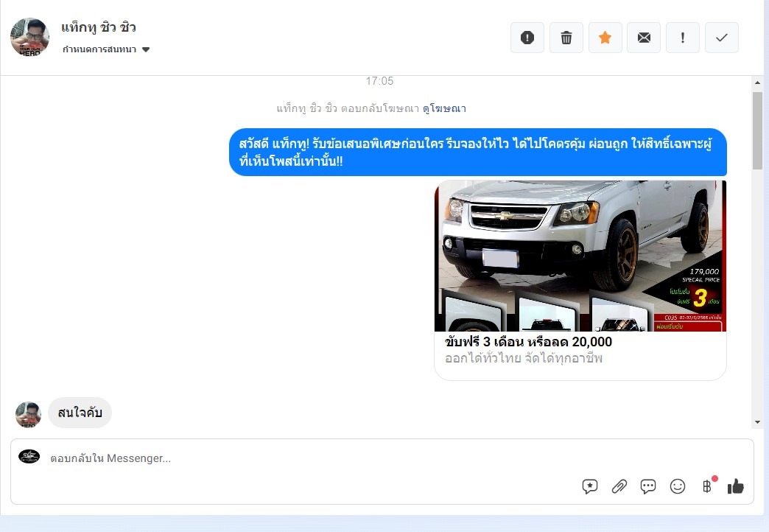Viewport: 769px width, 532px height.
Task: Click sender avatar beside สนใจคับ
Action: 29,415
